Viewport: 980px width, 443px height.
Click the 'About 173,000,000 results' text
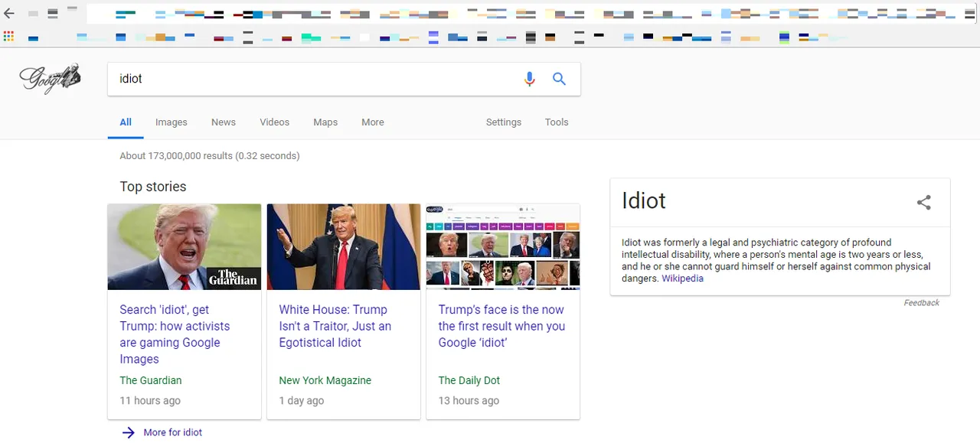[x=210, y=156]
